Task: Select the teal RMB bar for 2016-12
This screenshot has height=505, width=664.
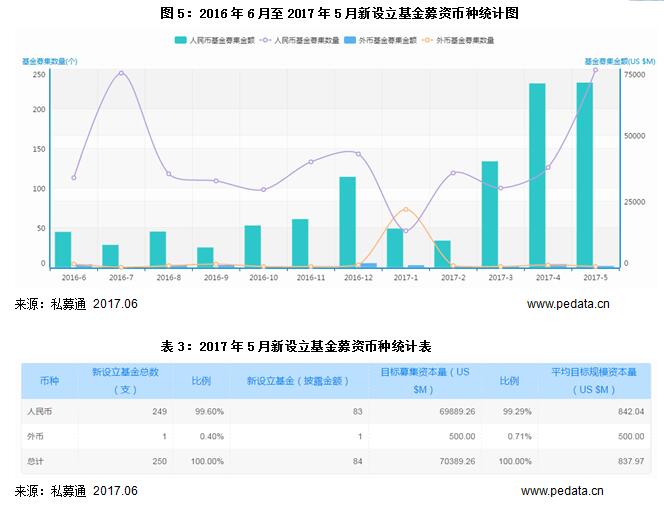Action: click(x=348, y=222)
